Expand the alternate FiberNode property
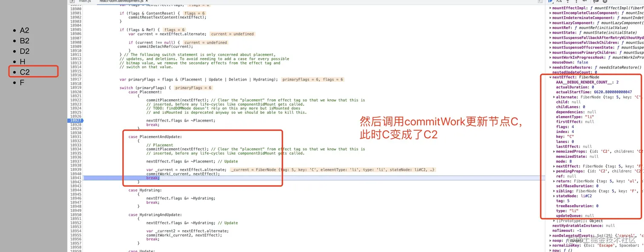Screen dimensions: 644x252 pos(554,97)
